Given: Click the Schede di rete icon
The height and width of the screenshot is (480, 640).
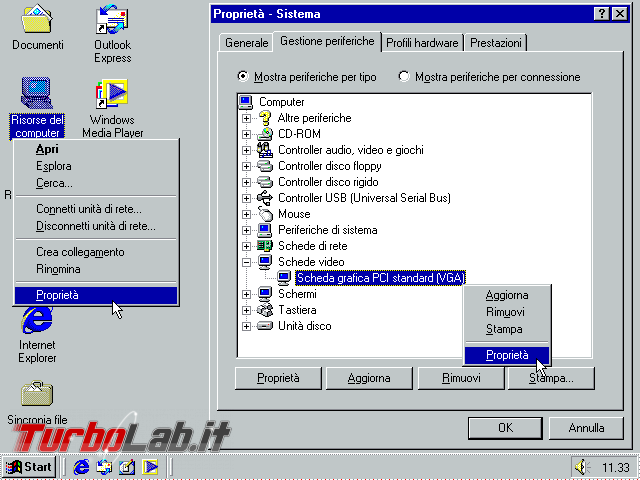Looking at the screenshot, I should click(x=264, y=246).
